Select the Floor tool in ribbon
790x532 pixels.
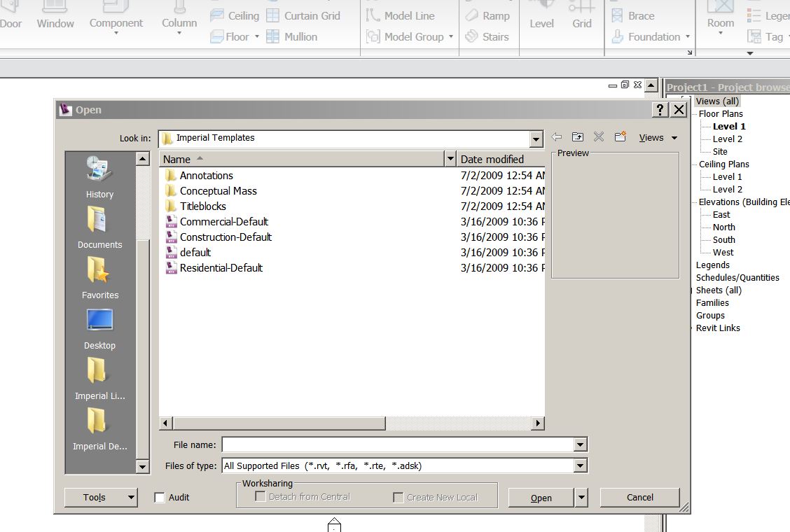[x=230, y=37]
